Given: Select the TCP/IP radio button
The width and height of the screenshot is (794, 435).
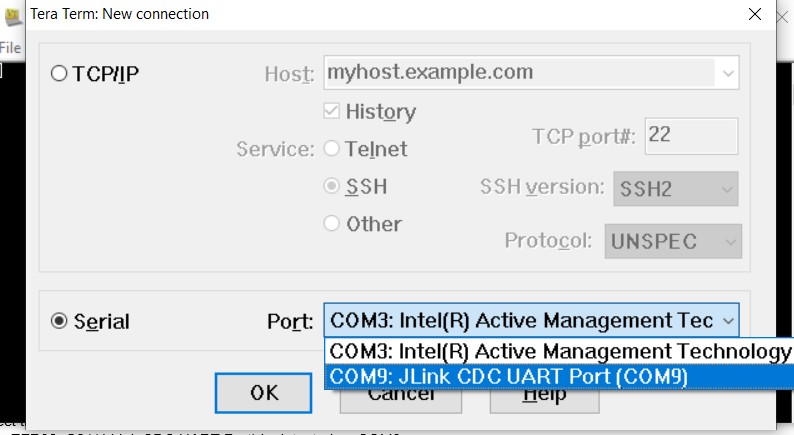Looking at the screenshot, I should point(59,73).
